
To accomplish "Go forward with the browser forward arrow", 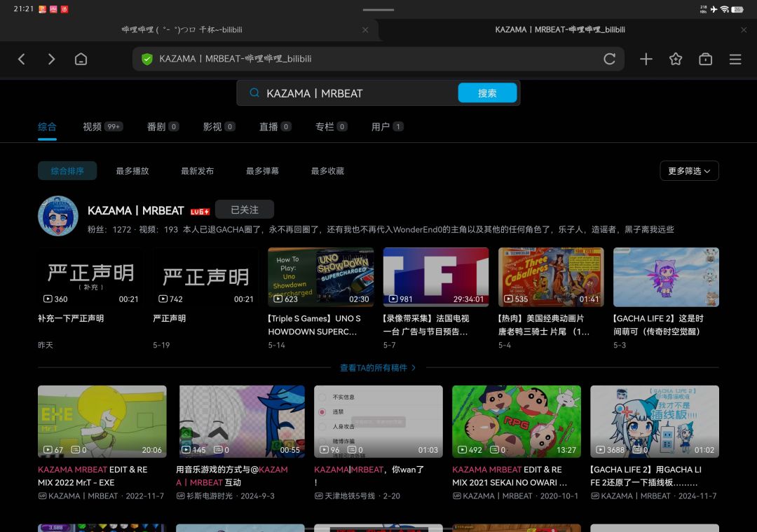I will 51,59.
